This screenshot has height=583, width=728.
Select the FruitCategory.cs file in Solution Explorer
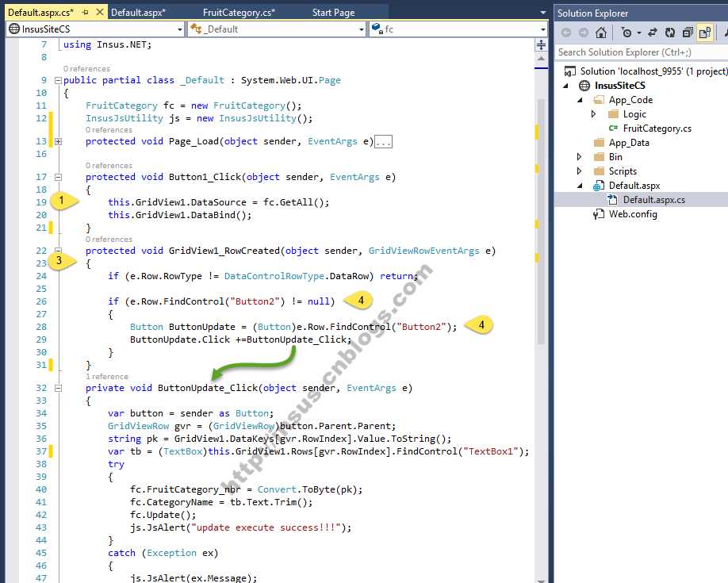(x=657, y=128)
